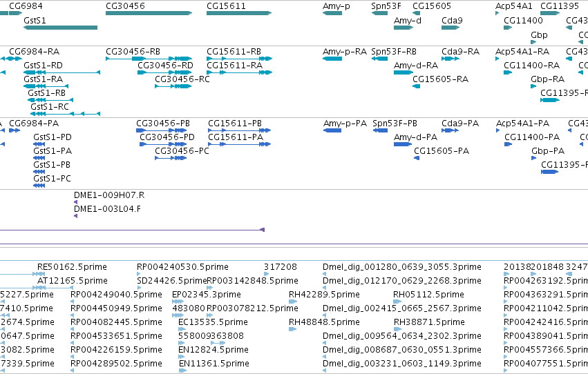Click the CG6984-PA protein label
The width and height of the screenshot is (588, 374).
click(x=34, y=124)
